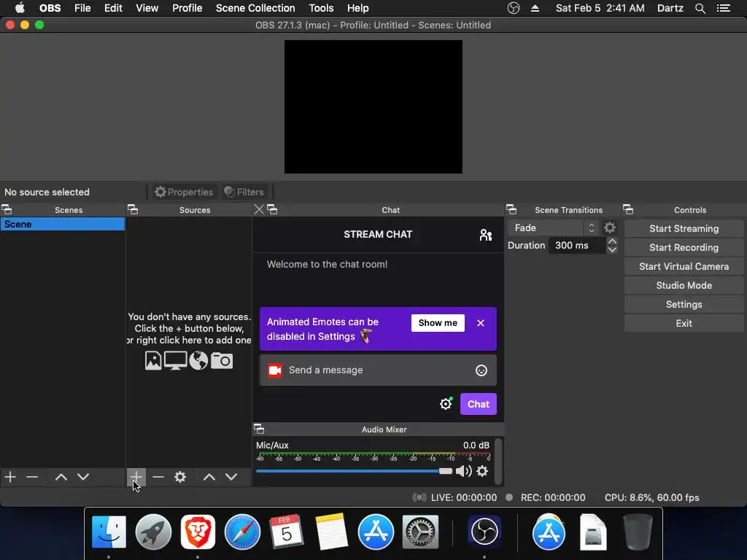Image resolution: width=747 pixels, height=560 pixels.
Task: Increase transition duration stepper up arrow
Action: (x=612, y=242)
